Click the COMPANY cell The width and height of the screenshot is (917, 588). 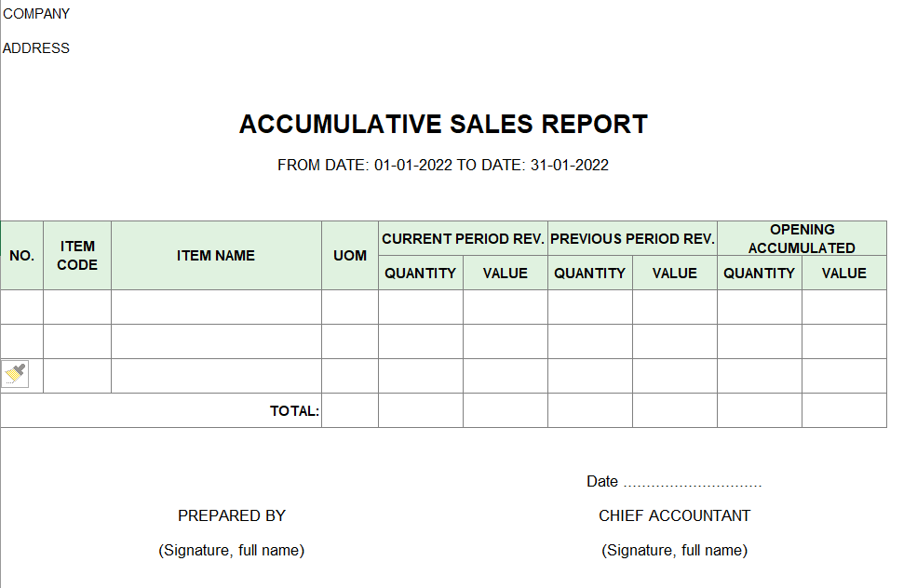(x=36, y=13)
